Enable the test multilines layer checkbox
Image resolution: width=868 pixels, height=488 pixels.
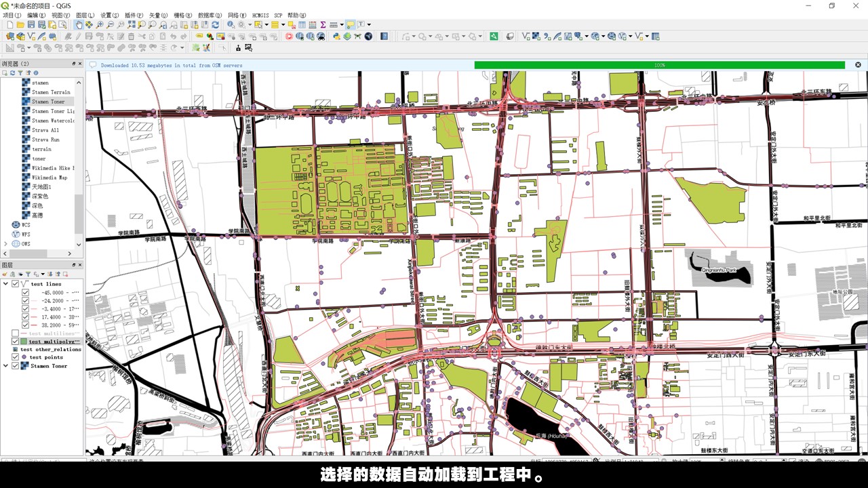pyautogui.click(x=15, y=333)
